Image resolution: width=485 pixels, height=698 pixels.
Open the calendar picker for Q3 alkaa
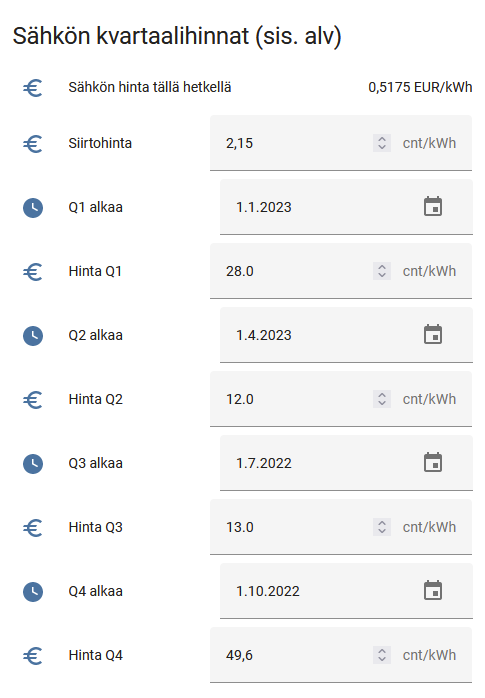tap(432, 463)
